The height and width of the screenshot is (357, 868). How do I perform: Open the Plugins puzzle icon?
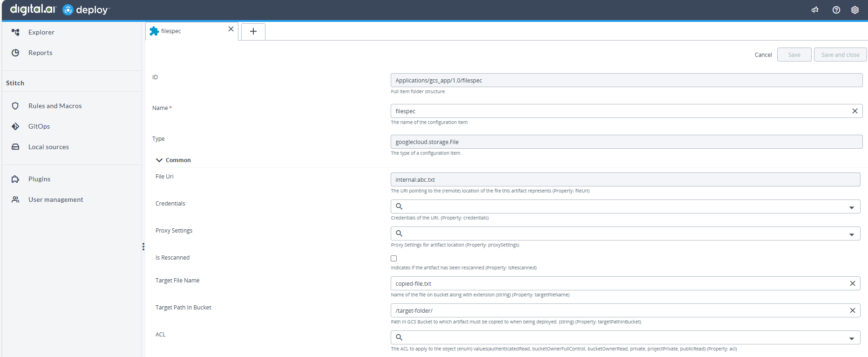pos(15,179)
